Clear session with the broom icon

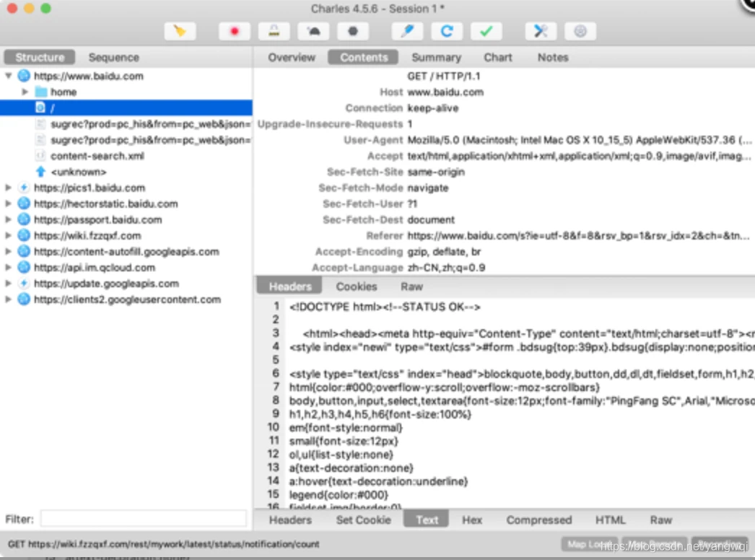[x=180, y=31]
